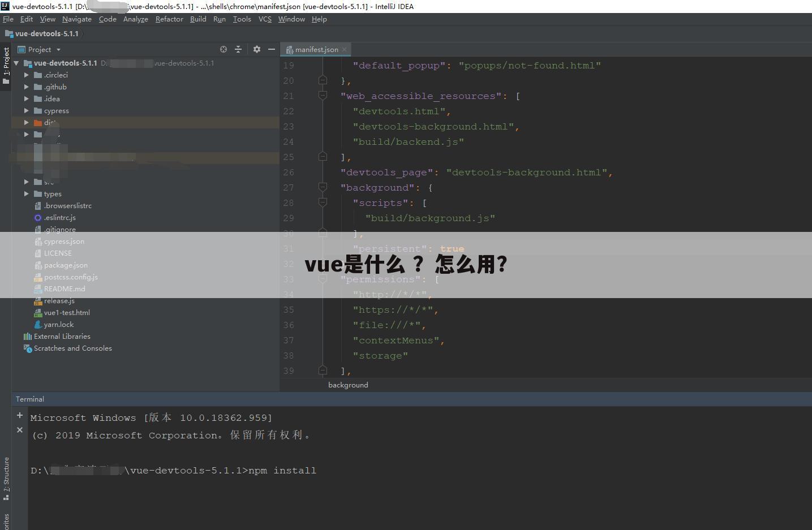Select the .browserslistrc file
This screenshot has height=530, width=812.
click(x=68, y=206)
